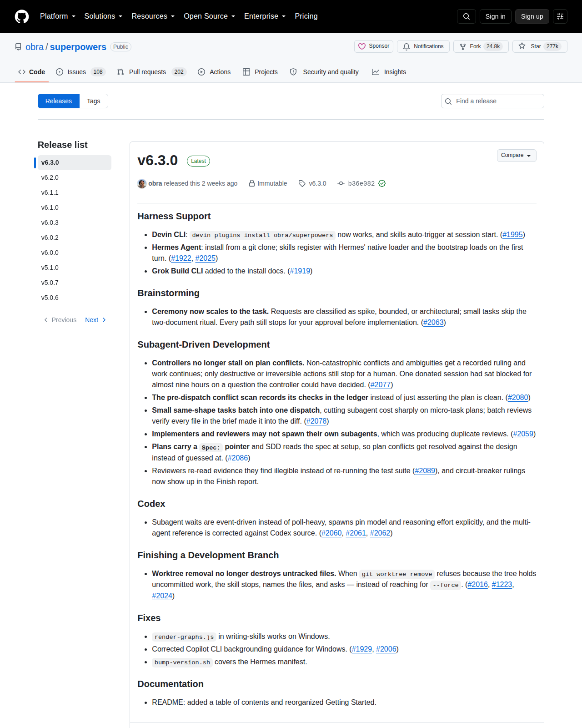The height and width of the screenshot is (728, 582).
Task: Click the v6.3.0 release title
Action: pyautogui.click(x=158, y=160)
